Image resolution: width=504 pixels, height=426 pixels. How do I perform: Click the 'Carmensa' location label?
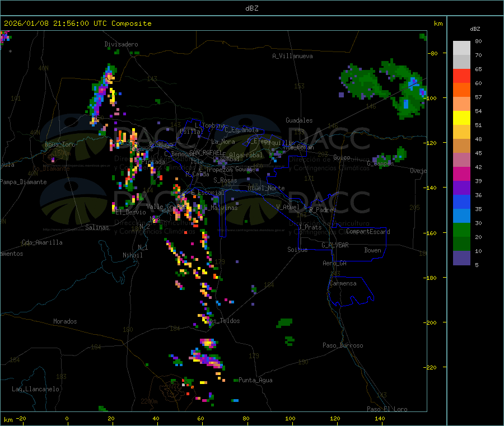[343, 283]
